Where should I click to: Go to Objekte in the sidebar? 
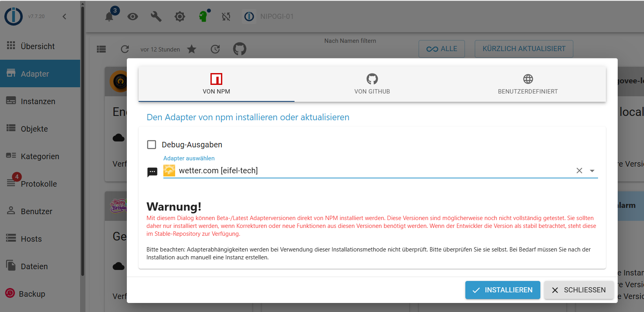[x=40, y=128]
